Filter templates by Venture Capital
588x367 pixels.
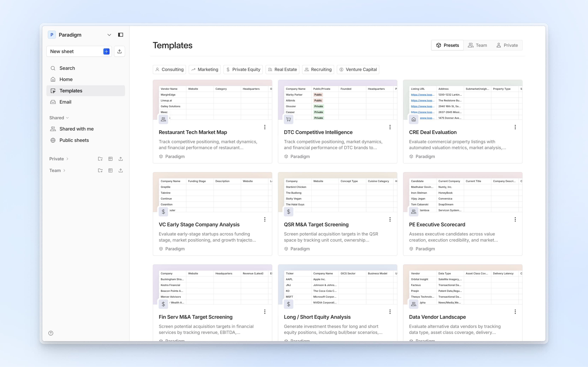(x=358, y=69)
